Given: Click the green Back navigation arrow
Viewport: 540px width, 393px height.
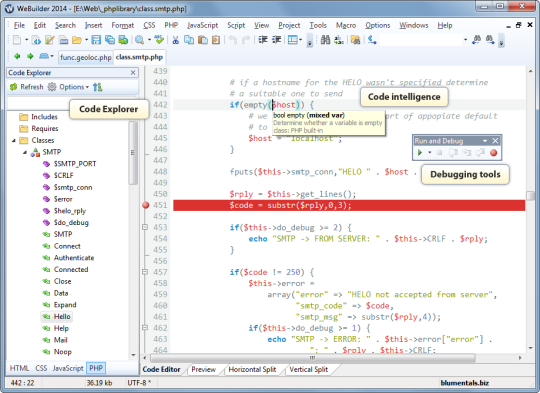Looking at the screenshot, I should click(17, 56).
